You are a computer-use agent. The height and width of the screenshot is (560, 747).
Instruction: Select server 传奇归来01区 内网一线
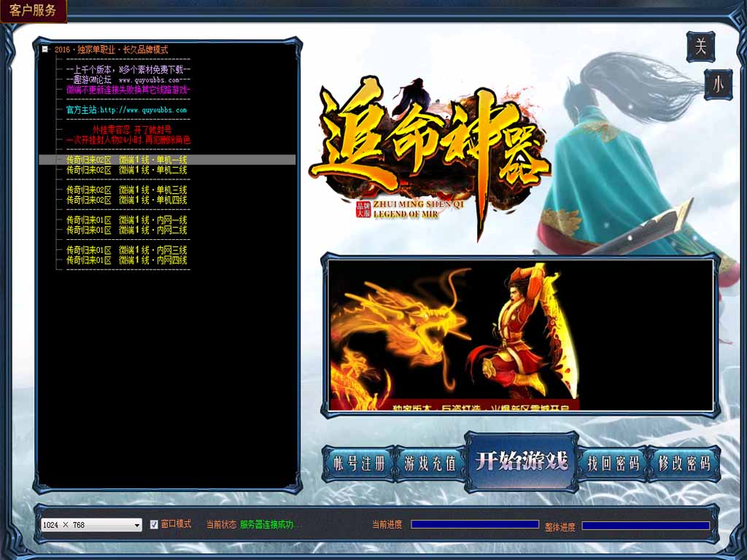point(126,219)
